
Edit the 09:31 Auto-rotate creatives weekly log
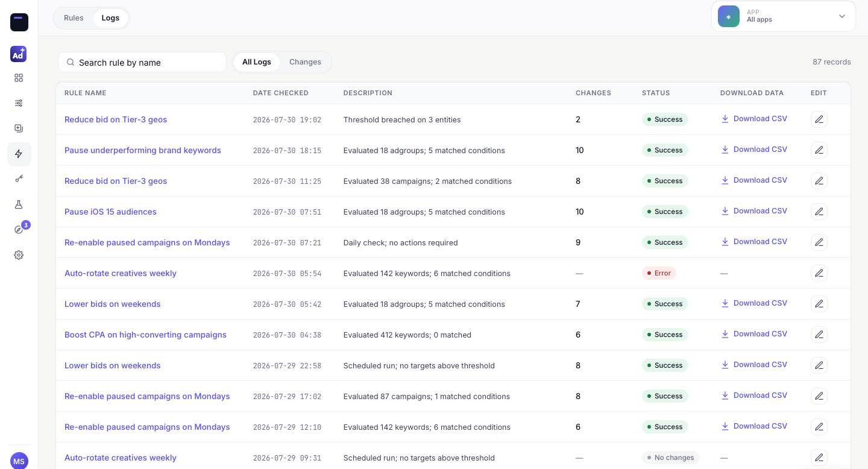click(819, 458)
